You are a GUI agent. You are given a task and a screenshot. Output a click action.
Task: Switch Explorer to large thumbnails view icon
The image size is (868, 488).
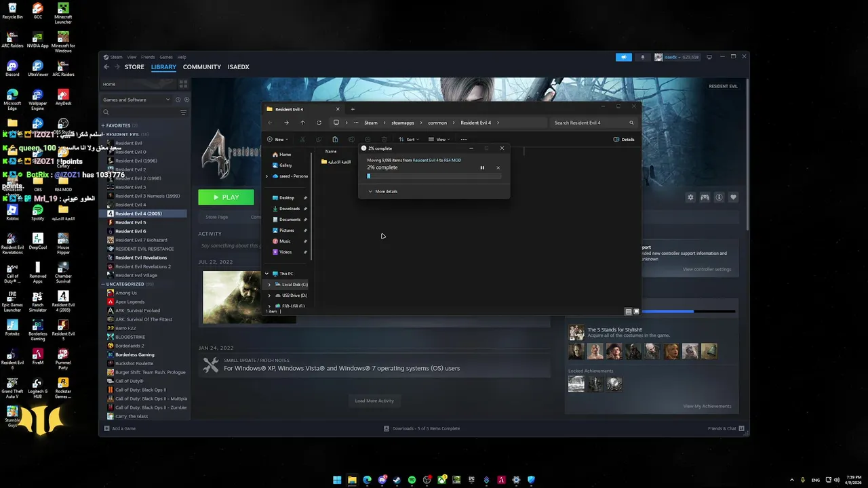(636, 312)
